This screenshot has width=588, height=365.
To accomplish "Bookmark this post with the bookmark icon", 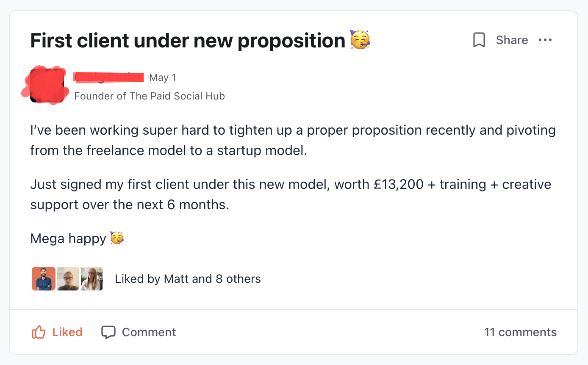I will (479, 40).
